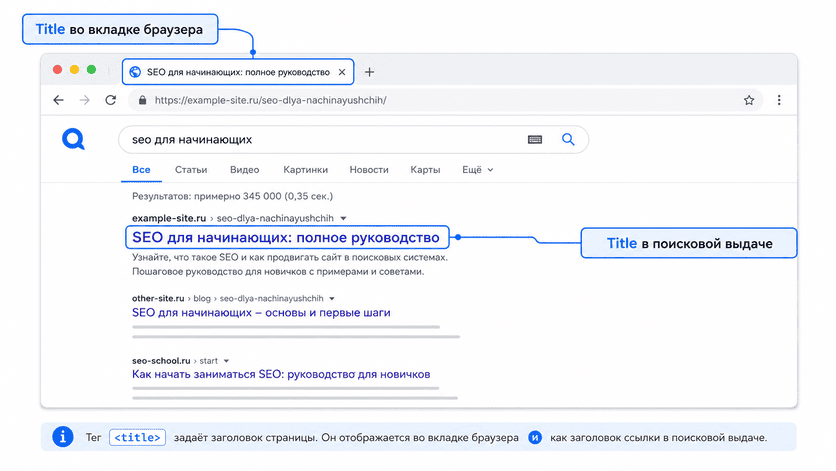Click the green maximize dot
Screen dimensions: 836x471
(x=92, y=69)
